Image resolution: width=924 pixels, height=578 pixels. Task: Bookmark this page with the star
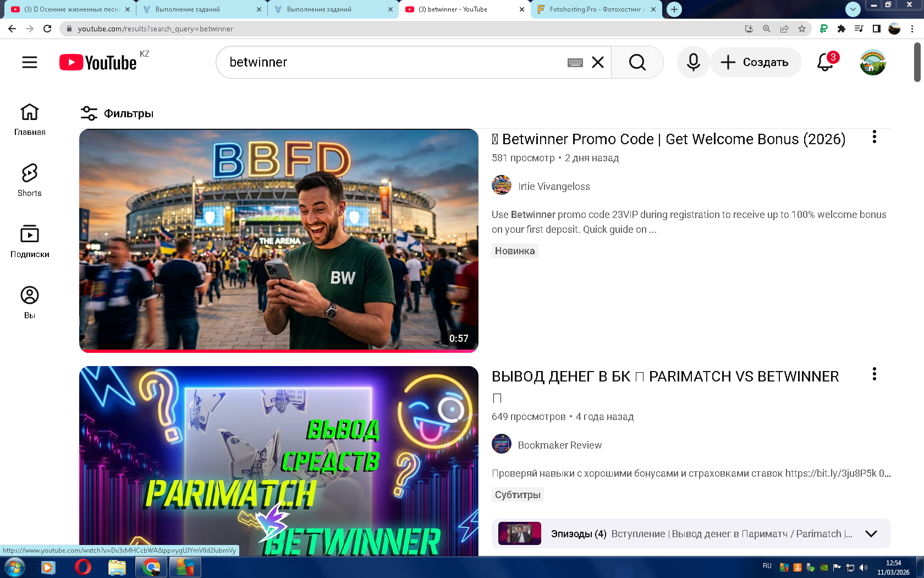[802, 29]
